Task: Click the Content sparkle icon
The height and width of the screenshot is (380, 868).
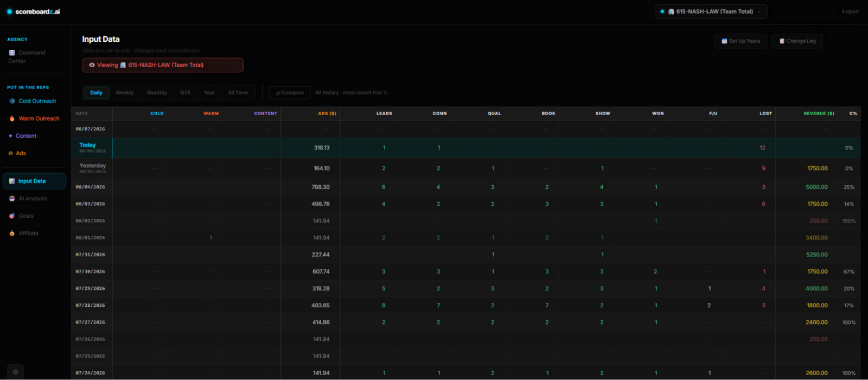Action: pos(10,136)
